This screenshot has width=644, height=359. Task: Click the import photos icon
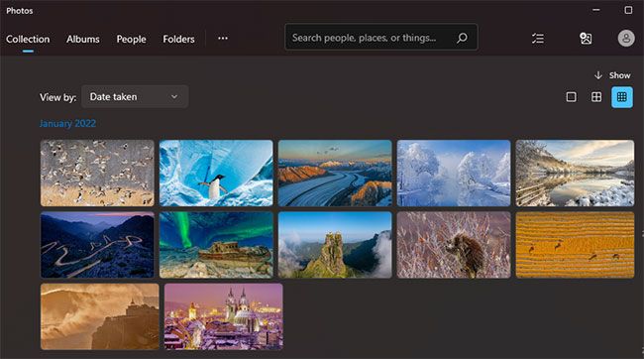[x=586, y=39]
